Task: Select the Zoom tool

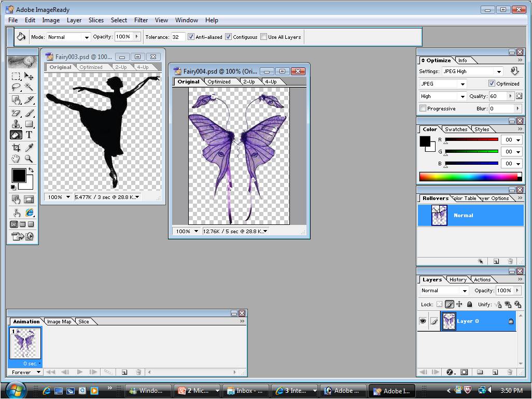Action: click(29, 159)
